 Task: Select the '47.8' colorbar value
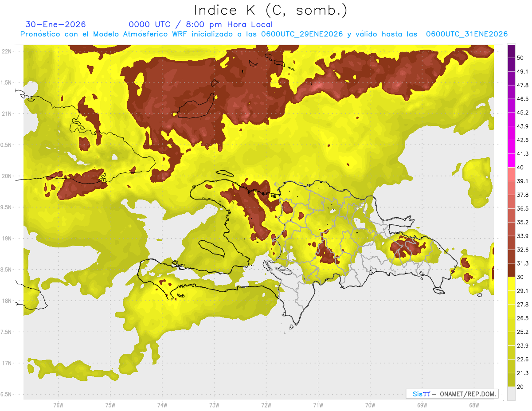click(x=523, y=85)
